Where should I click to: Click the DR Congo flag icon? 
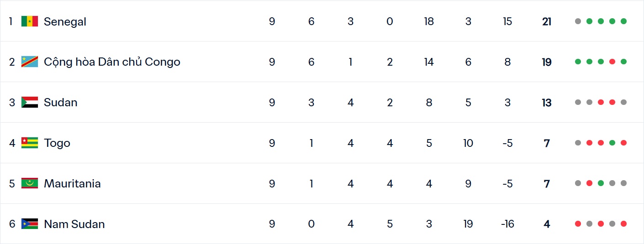pyautogui.click(x=30, y=62)
